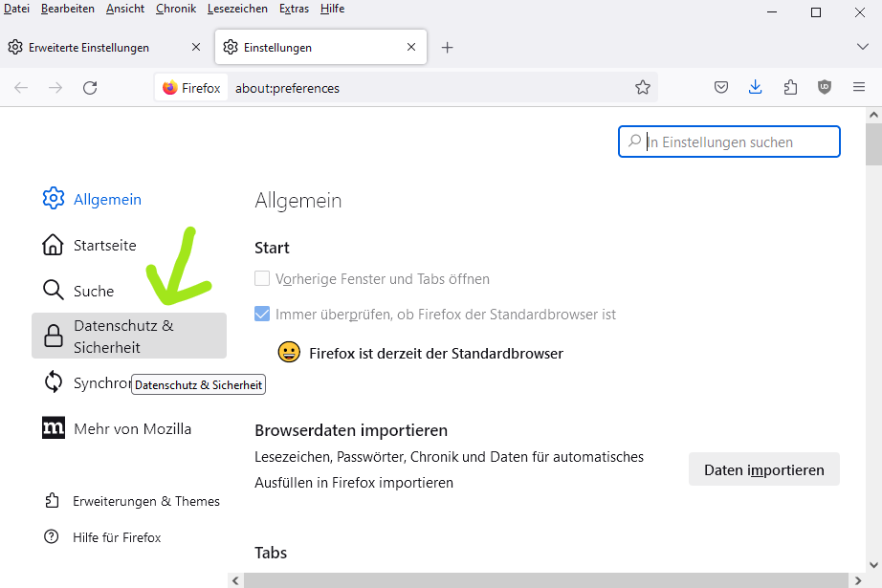The height and width of the screenshot is (588, 882).
Task: Expand the list all tabs chevron
Action: coord(862,47)
